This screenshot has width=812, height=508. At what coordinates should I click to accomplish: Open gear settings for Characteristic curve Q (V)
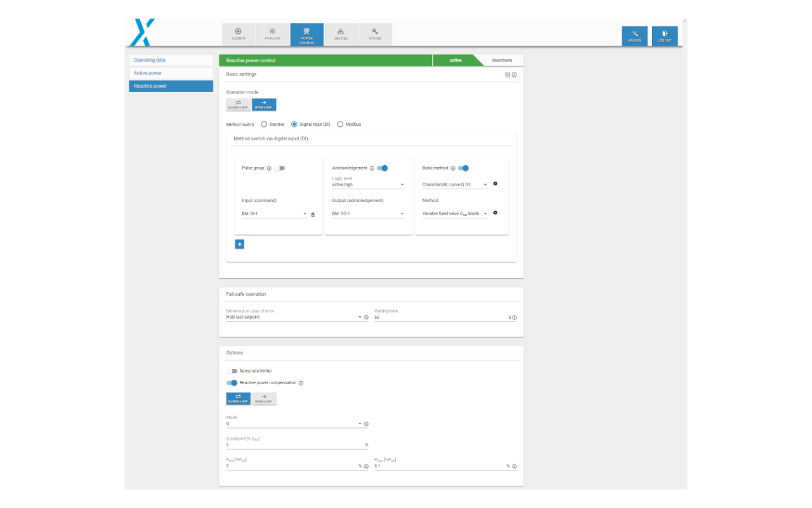(495, 184)
